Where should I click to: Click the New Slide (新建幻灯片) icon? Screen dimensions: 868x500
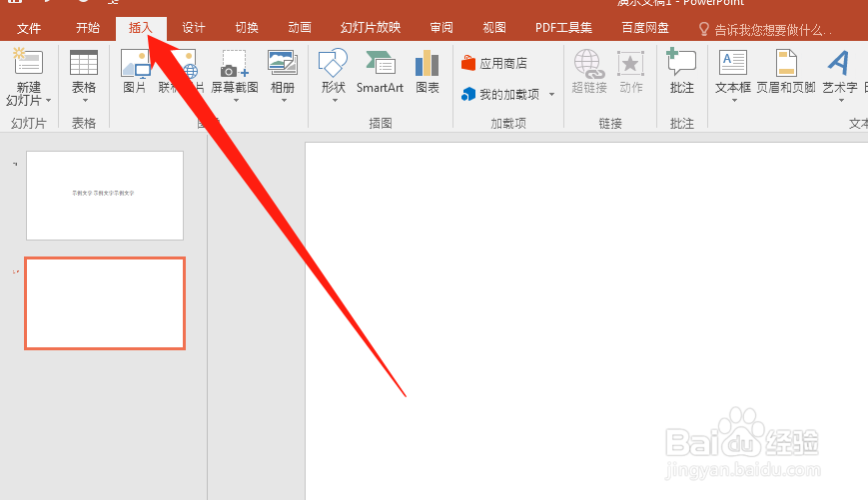[x=28, y=62]
